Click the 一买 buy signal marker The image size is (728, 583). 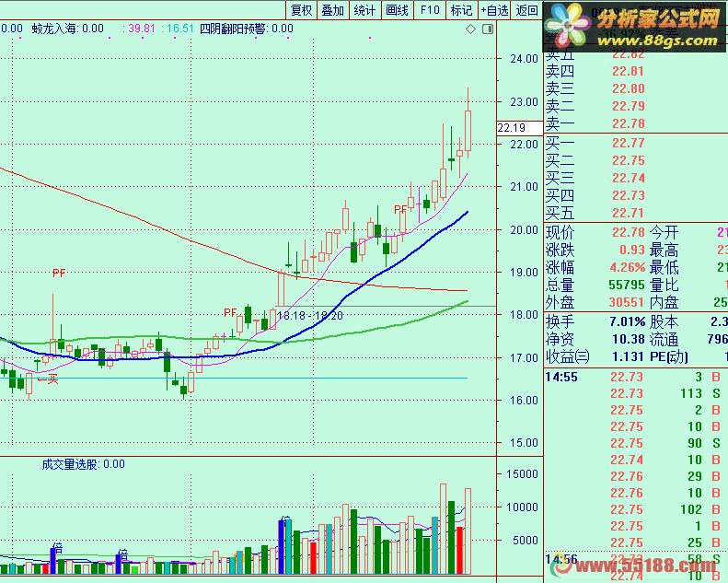coord(48,379)
